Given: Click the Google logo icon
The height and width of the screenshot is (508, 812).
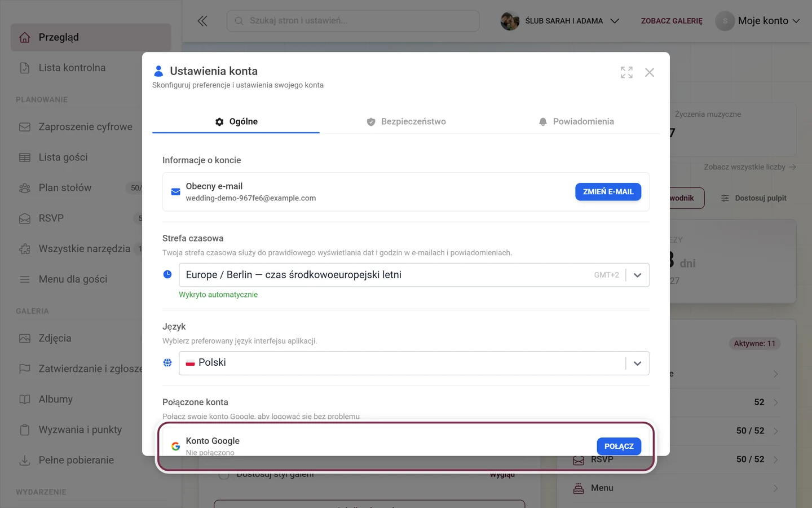Looking at the screenshot, I should tap(175, 446).
